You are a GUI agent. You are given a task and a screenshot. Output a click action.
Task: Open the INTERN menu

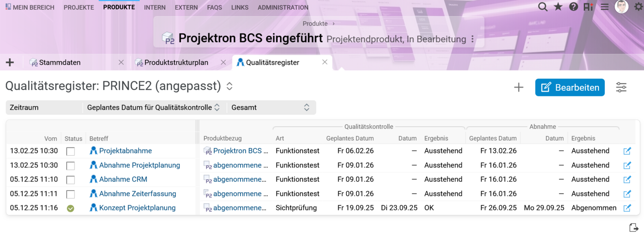[155, 7]
